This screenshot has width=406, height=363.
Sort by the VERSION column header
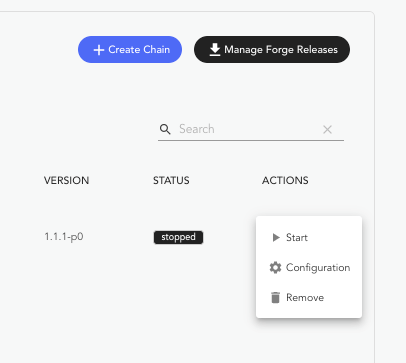(x=67, y=180)
